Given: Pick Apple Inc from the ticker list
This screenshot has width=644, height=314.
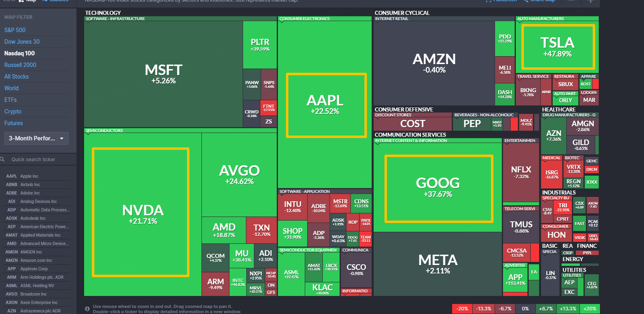Looking at the screenshot, I should 29,176.
